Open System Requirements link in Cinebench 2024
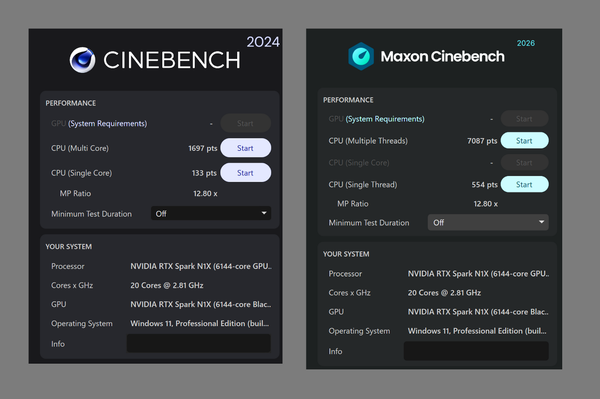600x399 pixels. tap(108, 124)
